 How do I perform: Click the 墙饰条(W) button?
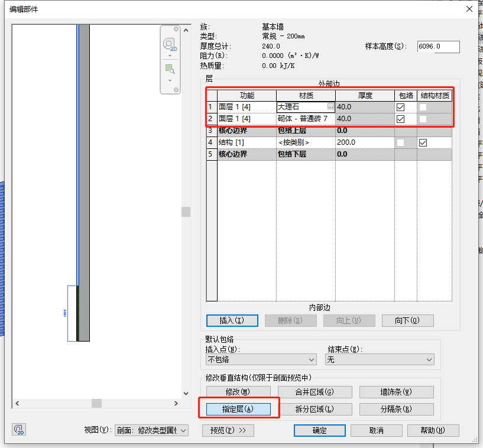tap(396, 392)
